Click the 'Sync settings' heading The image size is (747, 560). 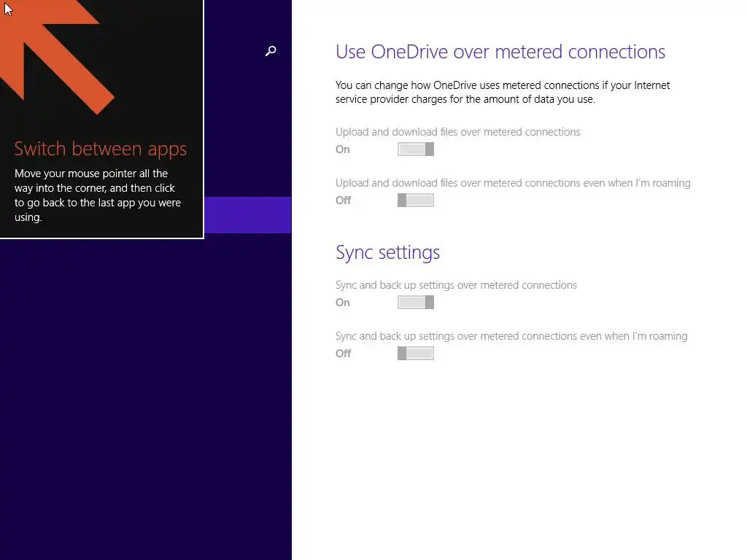tap(387, 252)
